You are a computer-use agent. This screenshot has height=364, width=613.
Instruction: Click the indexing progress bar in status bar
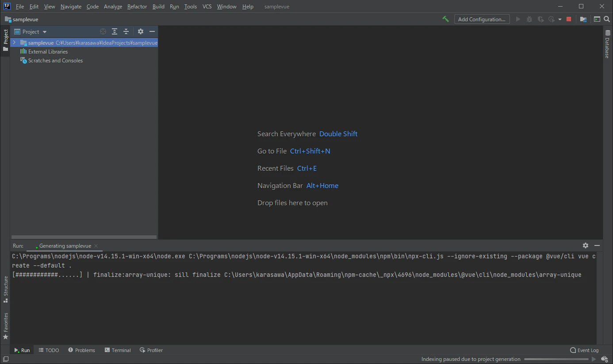click(x=556, y=359)
